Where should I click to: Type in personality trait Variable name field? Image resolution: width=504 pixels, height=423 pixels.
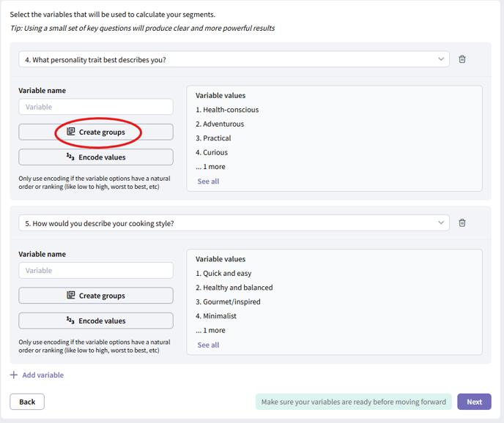96,107
